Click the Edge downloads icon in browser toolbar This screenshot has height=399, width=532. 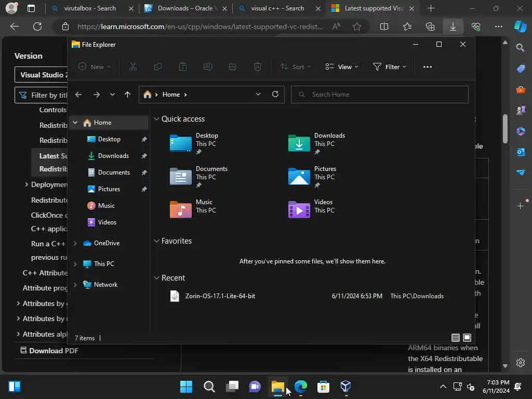[x=453, y=26]
